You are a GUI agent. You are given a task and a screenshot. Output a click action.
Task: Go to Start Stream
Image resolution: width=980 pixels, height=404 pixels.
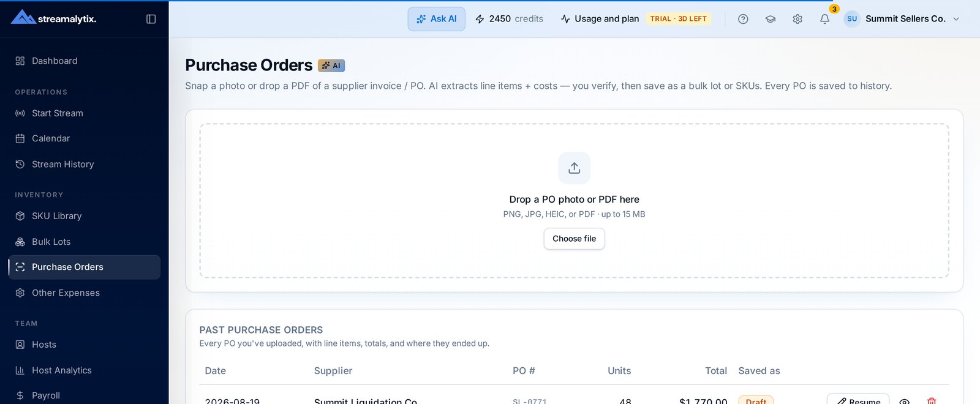(x=84, y=113)
